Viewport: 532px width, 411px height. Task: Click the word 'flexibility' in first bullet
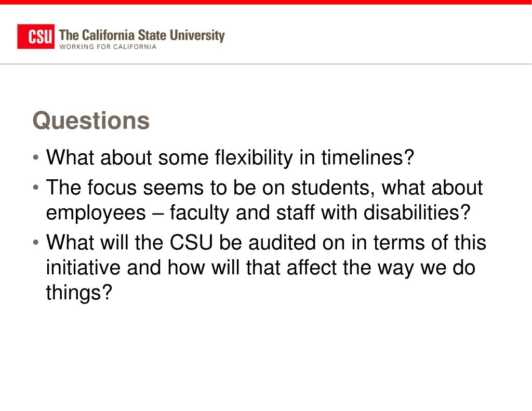tap(254, 158)
